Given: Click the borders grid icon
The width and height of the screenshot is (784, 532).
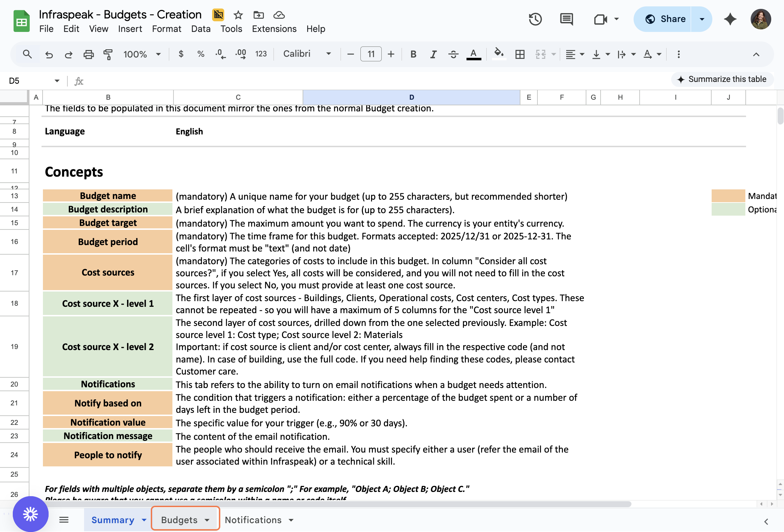Looking at the screenshot, I should coord(520,54).
